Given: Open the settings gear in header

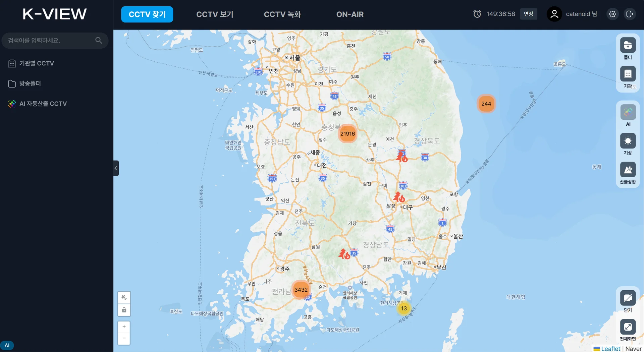Looking at the screenshot, I should (x=613, y=14).
